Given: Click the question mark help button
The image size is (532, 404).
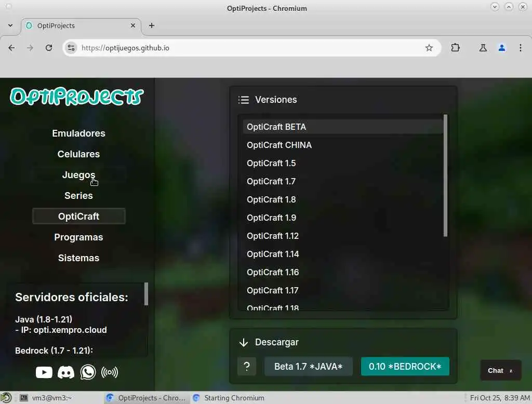Looking at the screenshot, I should pyautogui.click(x=247, y=366).
